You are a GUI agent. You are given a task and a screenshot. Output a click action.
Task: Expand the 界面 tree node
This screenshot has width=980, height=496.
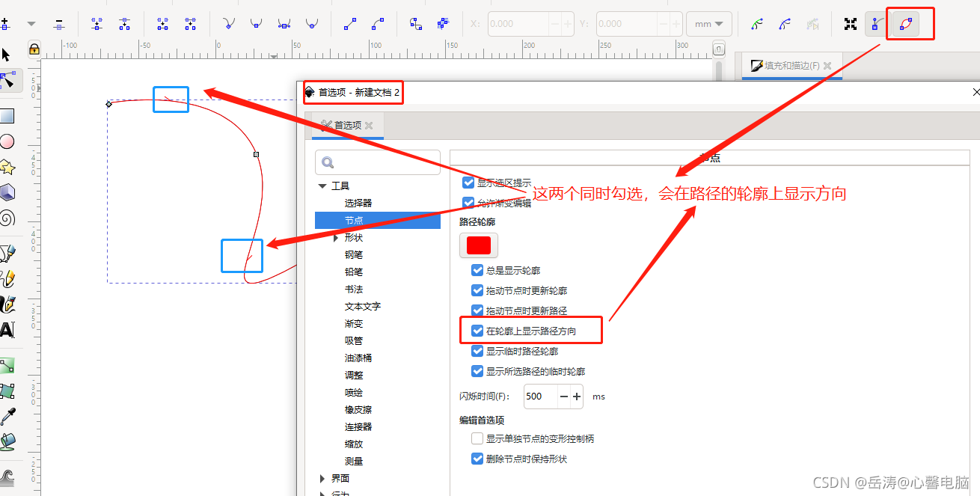322,478
